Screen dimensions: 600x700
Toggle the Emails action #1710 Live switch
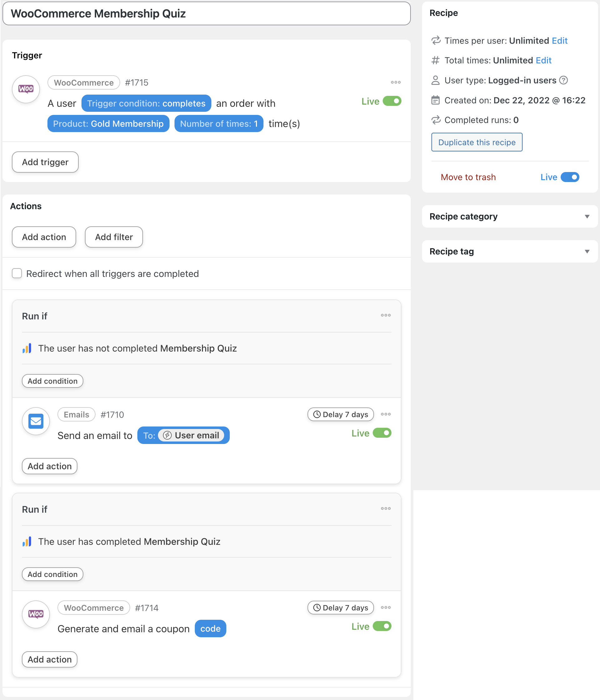click(382, 433)
